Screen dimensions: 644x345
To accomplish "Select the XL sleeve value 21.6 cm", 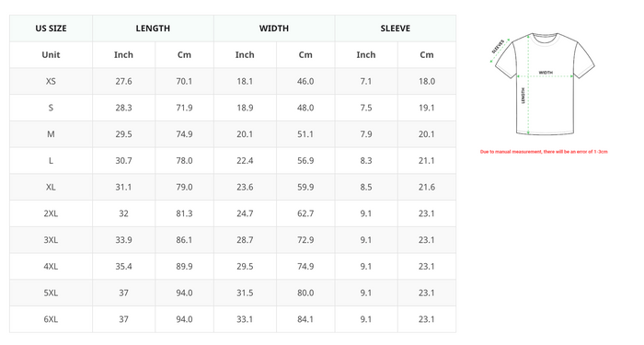I will (x=427, y=188).
